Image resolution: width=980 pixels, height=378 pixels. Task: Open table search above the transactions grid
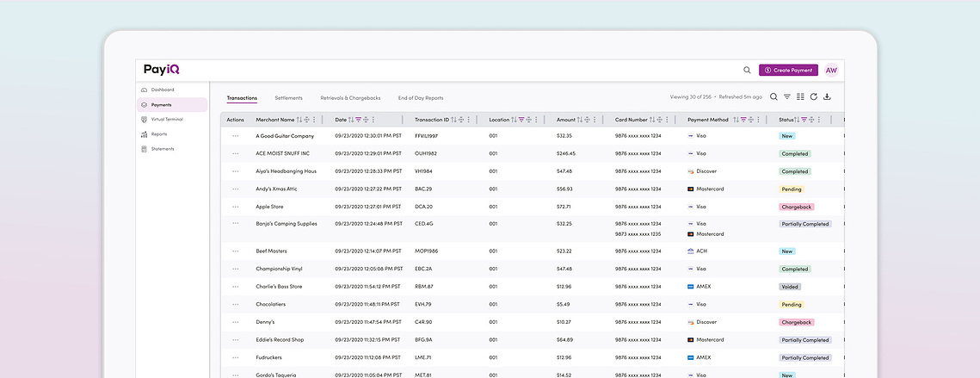pyautogui.click(x=774, y=97)
